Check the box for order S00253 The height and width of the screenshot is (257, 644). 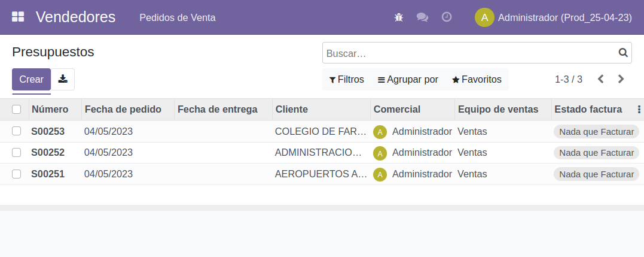[17, 131]
